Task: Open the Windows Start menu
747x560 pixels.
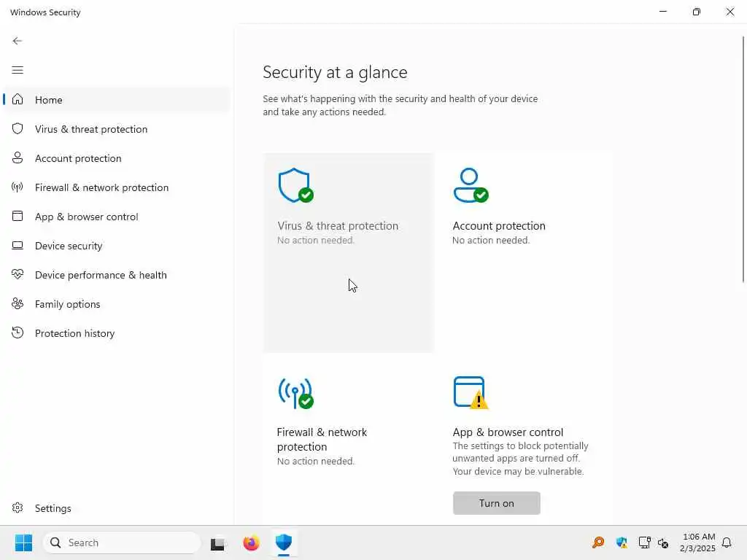Action: 23,542
